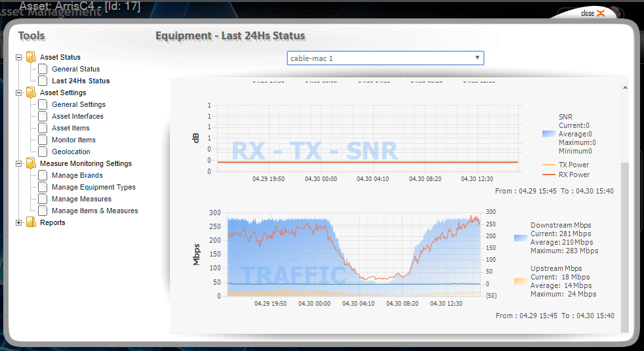Screen dimensions: 644x351
Task: Click the Upstream Mbps legend color swatch
Action: click(521, 282)
